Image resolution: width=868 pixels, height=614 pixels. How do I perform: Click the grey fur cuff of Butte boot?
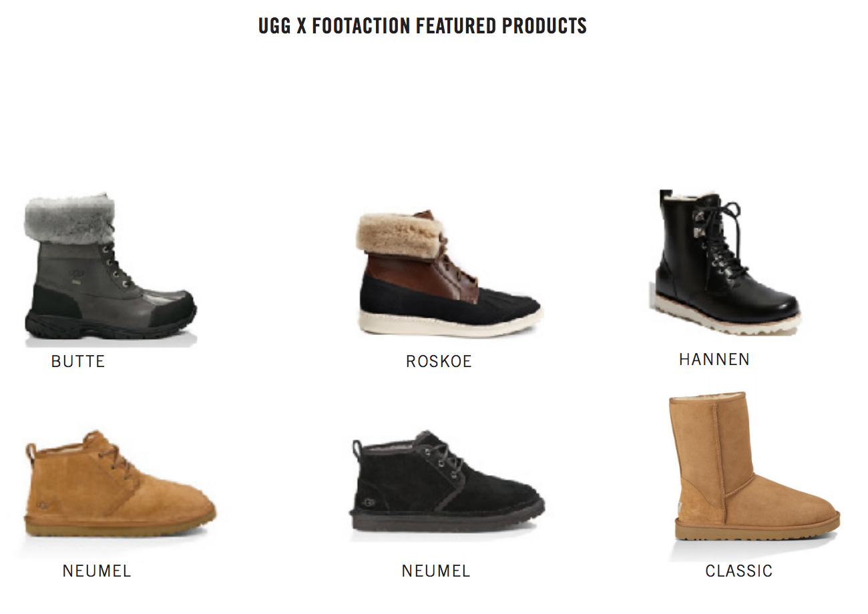(x=69, y=219)
